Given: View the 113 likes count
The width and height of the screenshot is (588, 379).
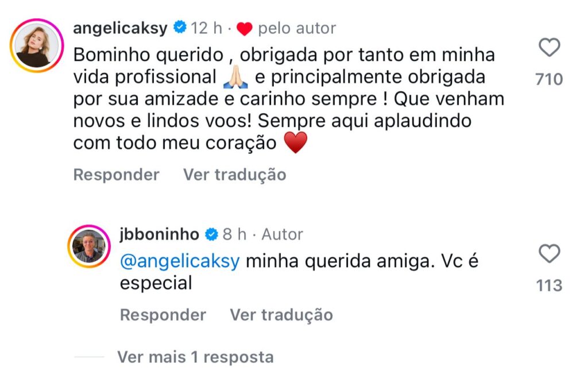Looking at the screenshot, I should coord(549,285).
